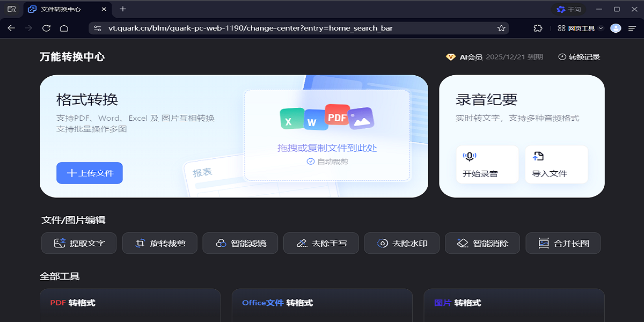Click the 合并长图 icon
The width and height of the screenshot is (644, 322).
[544, 243]
